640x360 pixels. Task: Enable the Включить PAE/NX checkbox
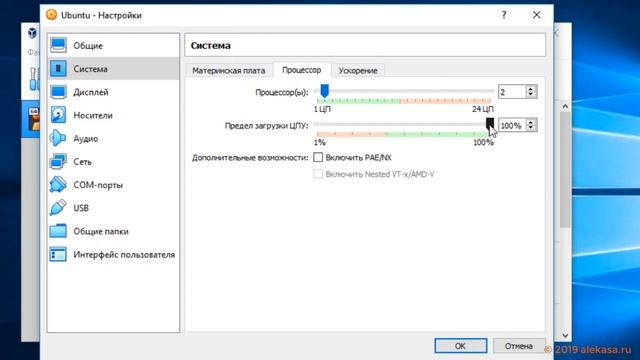(318, 157)
